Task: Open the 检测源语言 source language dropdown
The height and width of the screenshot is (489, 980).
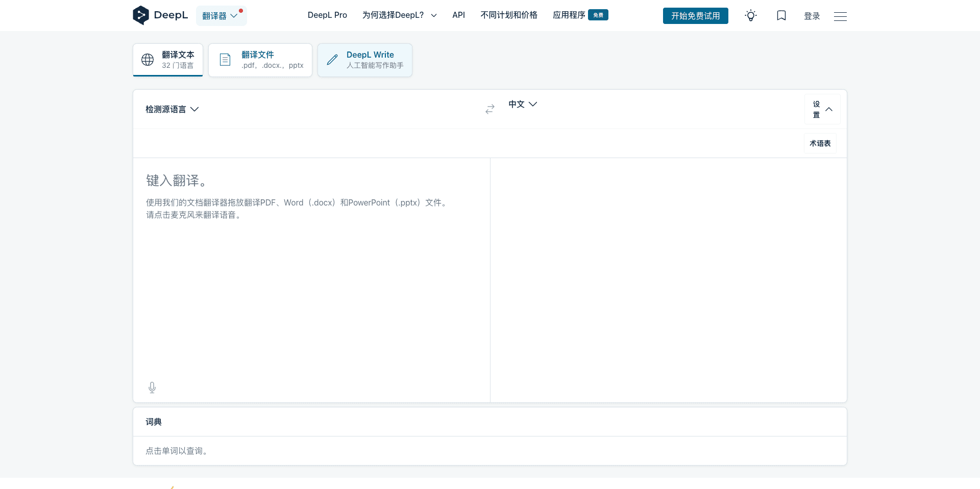Action: point(172,109)
